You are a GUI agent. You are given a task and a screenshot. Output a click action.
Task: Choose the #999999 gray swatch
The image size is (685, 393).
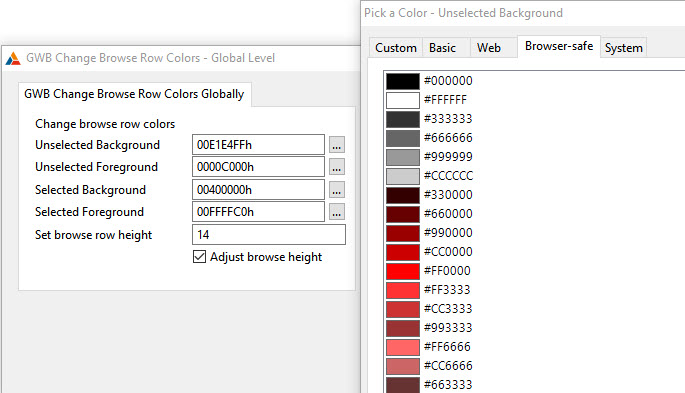[403, 157]
